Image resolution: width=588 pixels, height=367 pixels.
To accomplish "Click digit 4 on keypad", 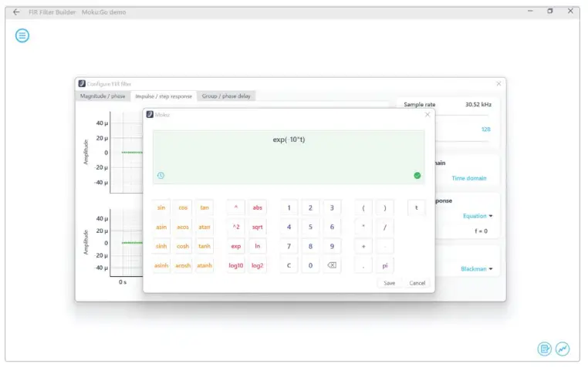I will click(x=289, y=227).
